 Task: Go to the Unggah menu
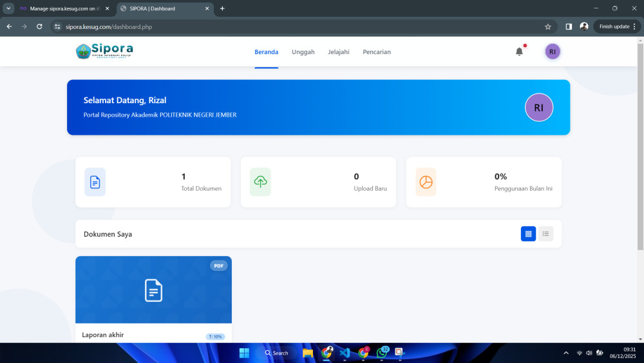click(303, 52)
